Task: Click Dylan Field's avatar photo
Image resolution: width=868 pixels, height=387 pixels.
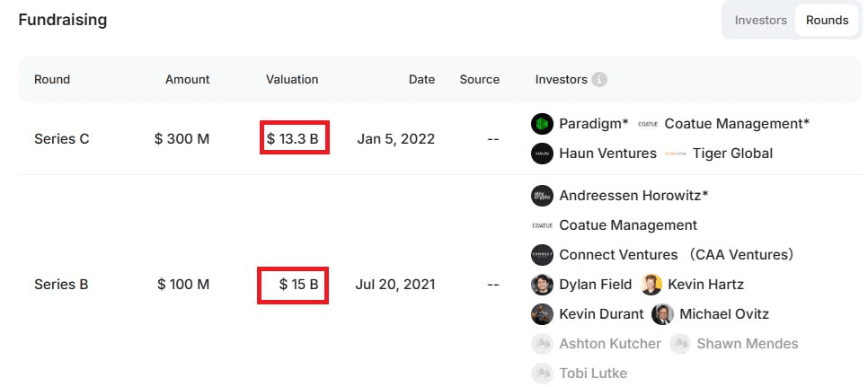Action: [542, 285]
